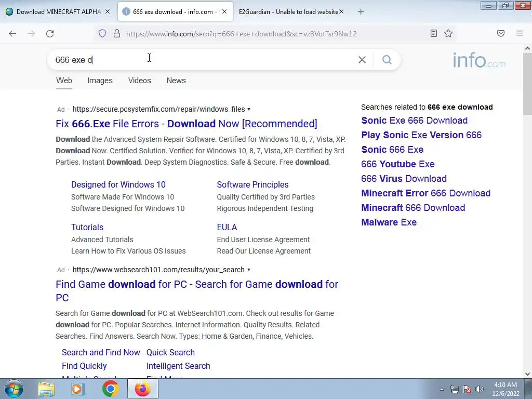Open related search 666 Virus Download

click(x=404, y=179)
